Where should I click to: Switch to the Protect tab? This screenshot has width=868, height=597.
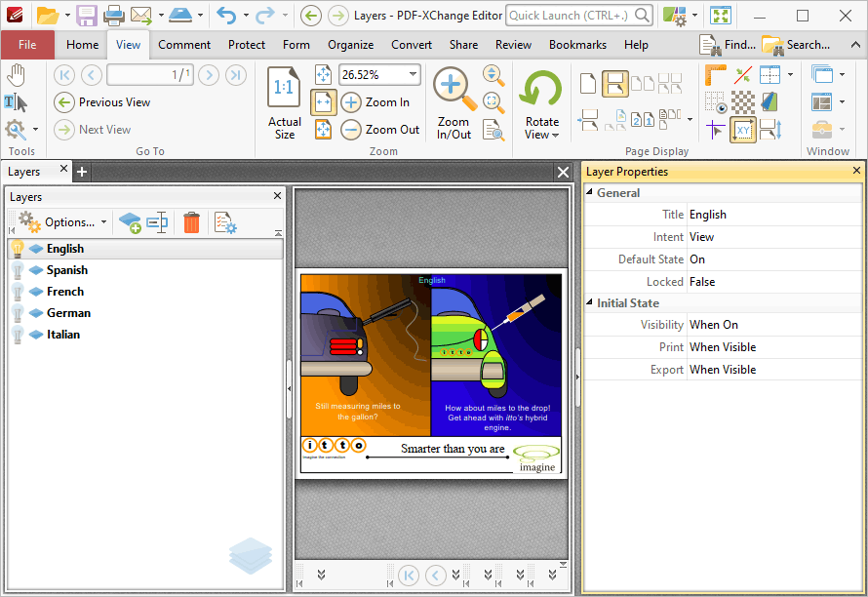[x=247, y=45]
